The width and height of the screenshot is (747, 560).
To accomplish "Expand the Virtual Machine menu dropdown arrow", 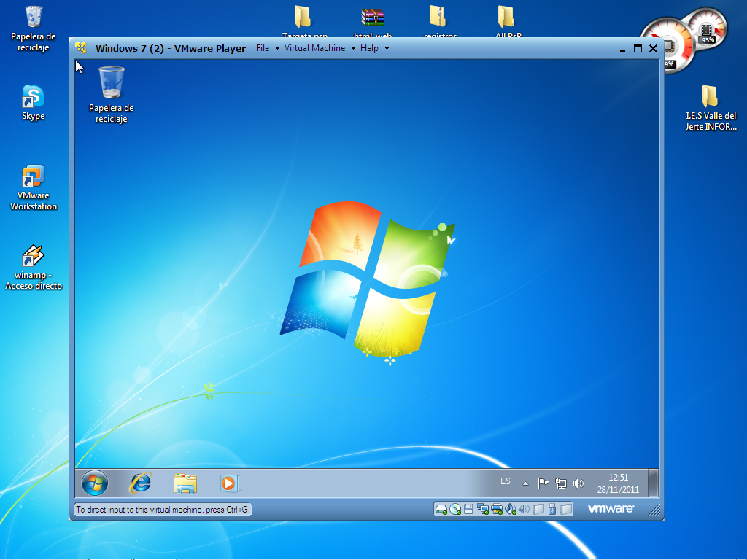I will [353, 49].
